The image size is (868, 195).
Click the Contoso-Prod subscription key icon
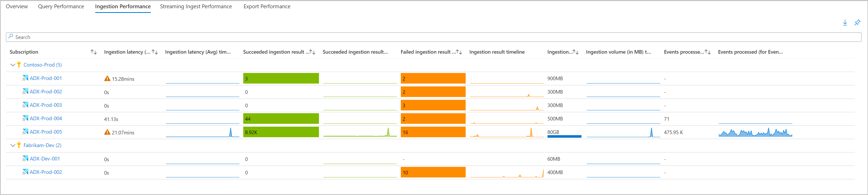pos(19,65)
